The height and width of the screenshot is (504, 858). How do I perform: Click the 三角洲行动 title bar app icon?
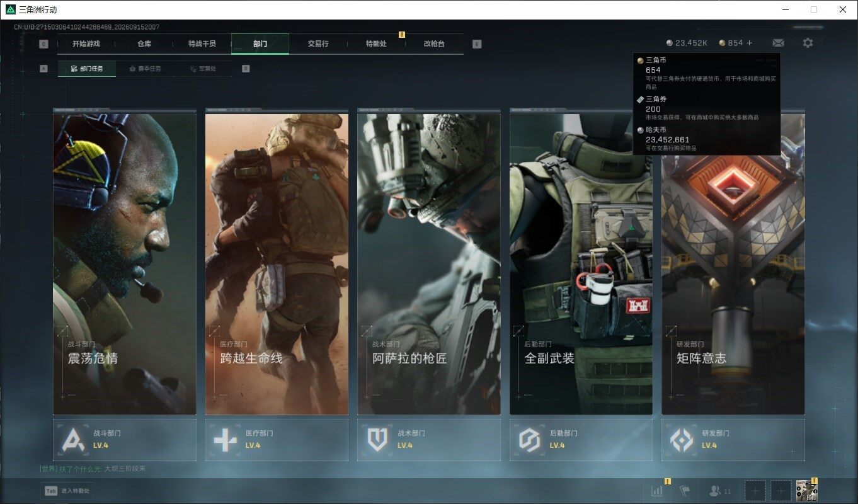10,9
